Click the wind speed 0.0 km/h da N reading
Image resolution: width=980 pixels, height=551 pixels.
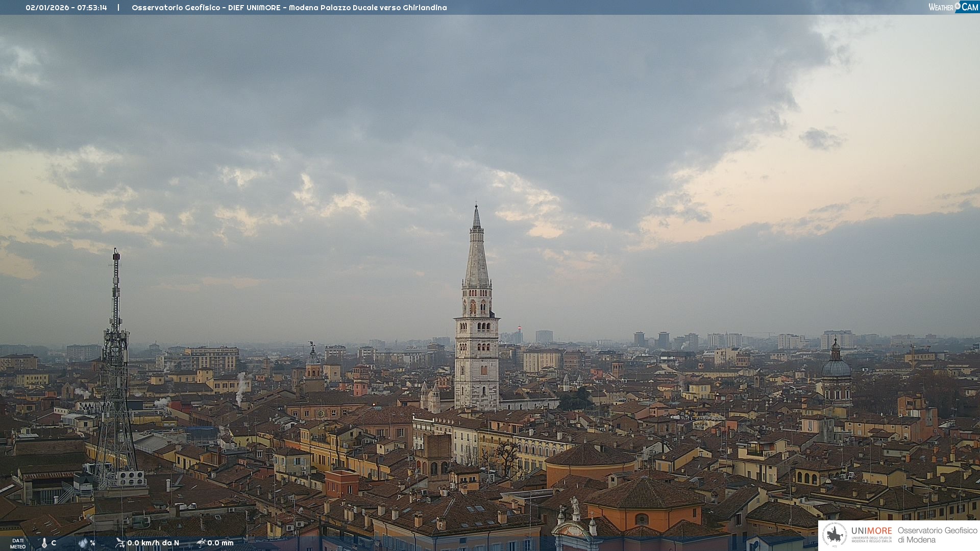point(153,543)
